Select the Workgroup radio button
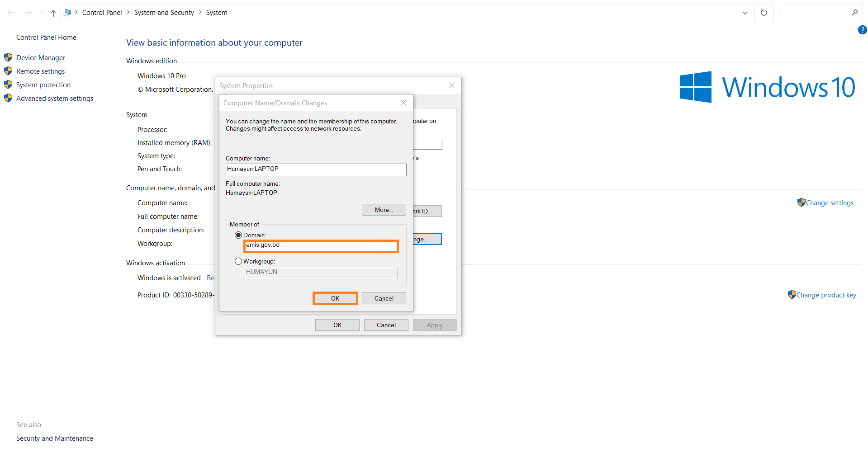Viewport: 868px width, 452px height. (x=238, y=261)
